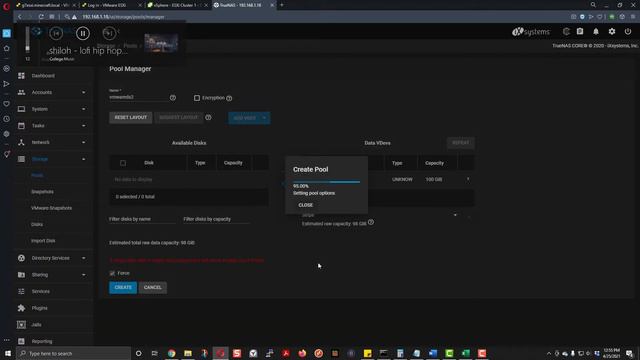Image resolution: width=640 pixels, height=360 pixels.
Task: Click the iXsystems logo
Action: 531,32
